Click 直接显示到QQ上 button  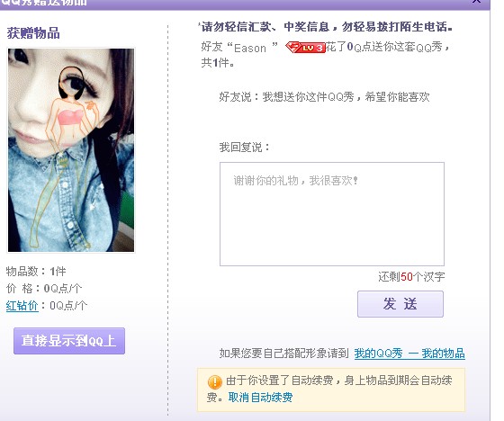coord(69,341)
